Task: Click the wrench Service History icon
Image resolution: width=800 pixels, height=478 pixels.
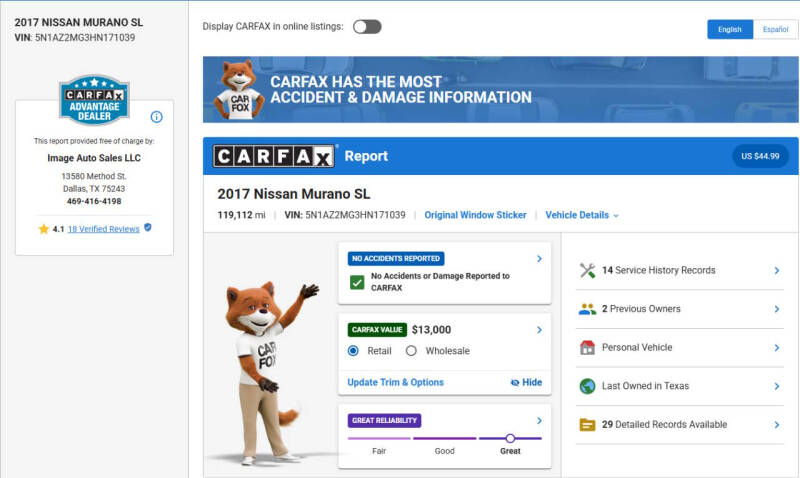Action: [x=587, y=270]
